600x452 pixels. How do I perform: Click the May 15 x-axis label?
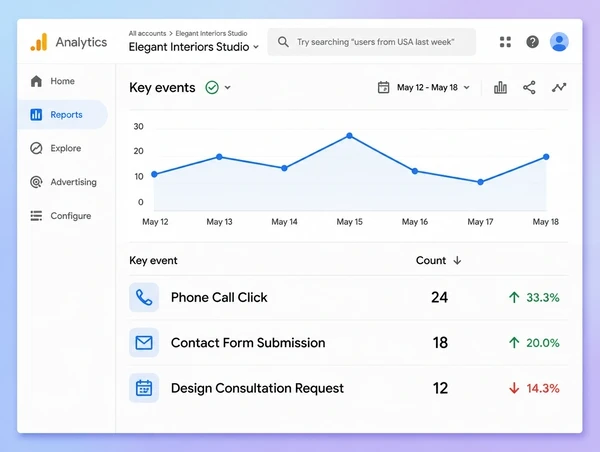[x=349, y=222]
